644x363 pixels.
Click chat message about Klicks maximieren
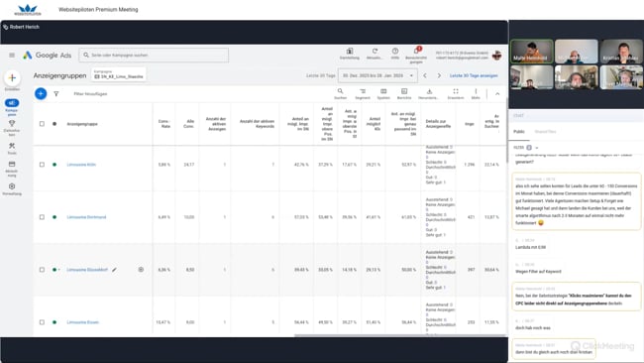[x=577, y=297]
